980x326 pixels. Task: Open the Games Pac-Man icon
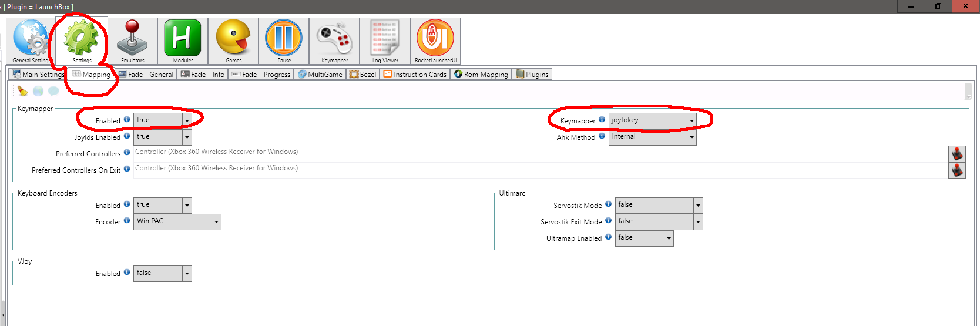tap(233, 40)
